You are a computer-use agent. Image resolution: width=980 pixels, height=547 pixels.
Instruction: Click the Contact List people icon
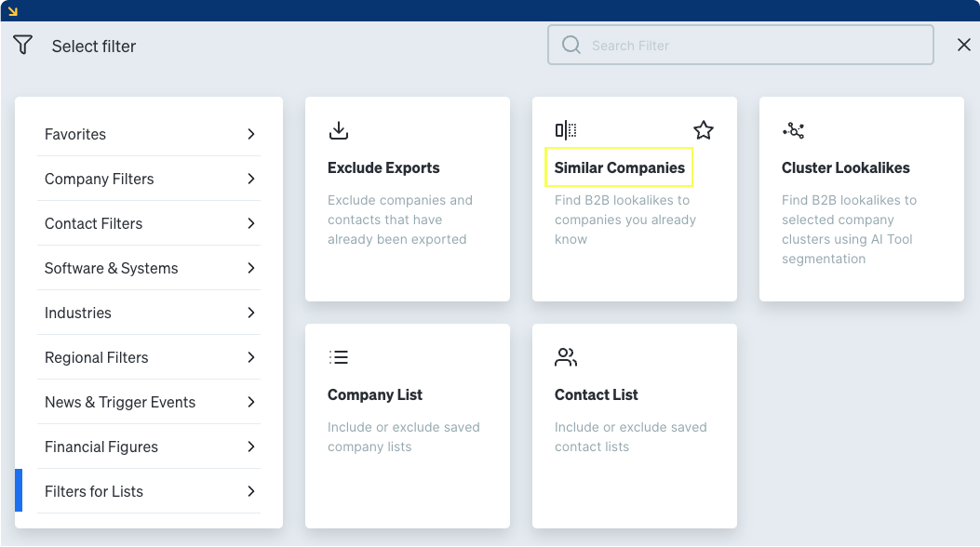coord(566,356)
